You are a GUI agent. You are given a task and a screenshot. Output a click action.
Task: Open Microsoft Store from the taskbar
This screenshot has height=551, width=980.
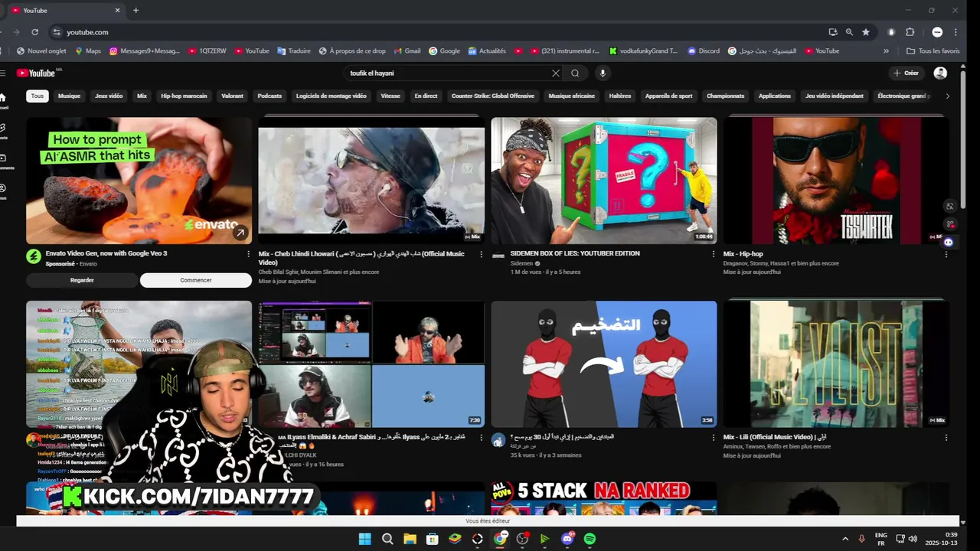tap(432, 539)
